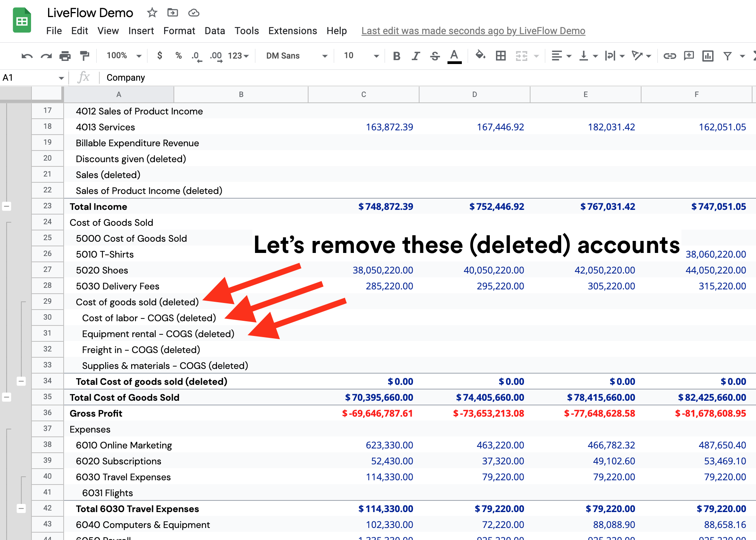Insert a link
756x540 pixels.
point(669,56)
